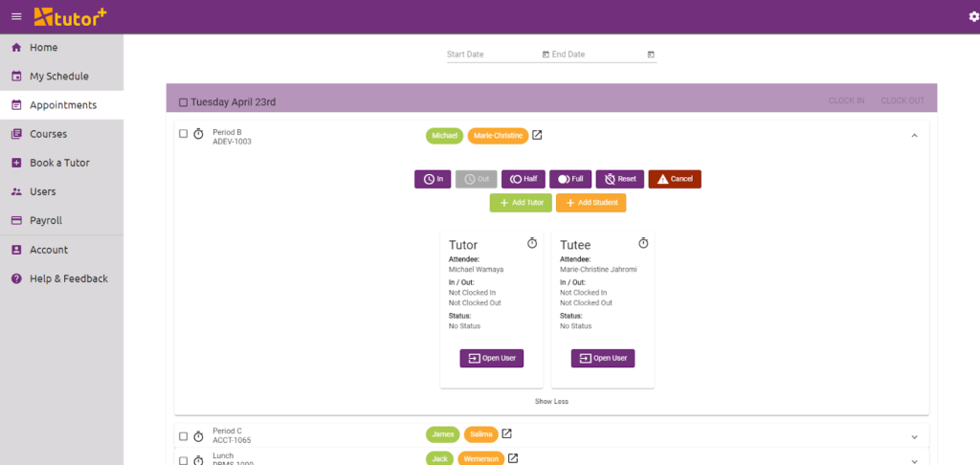
Task: Expand the Period C appointment row
Action: 914,436
